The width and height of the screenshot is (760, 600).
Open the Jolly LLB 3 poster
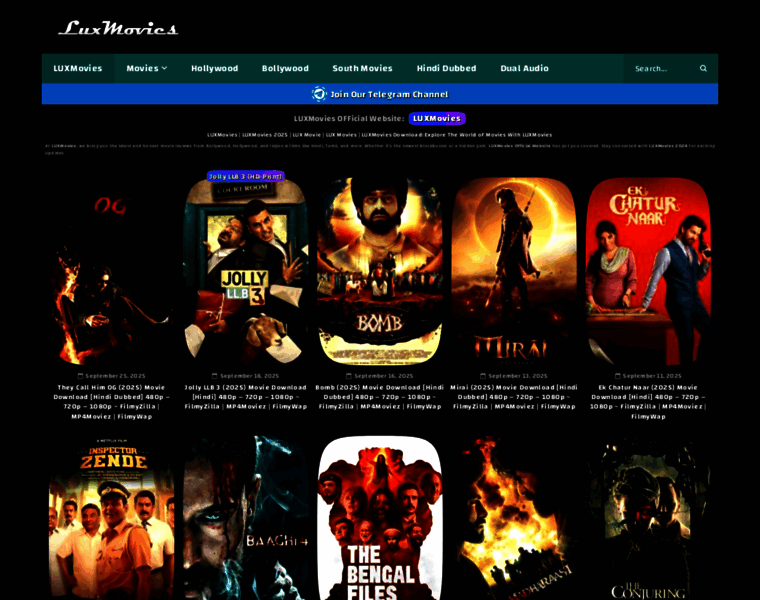click(246, 271)
